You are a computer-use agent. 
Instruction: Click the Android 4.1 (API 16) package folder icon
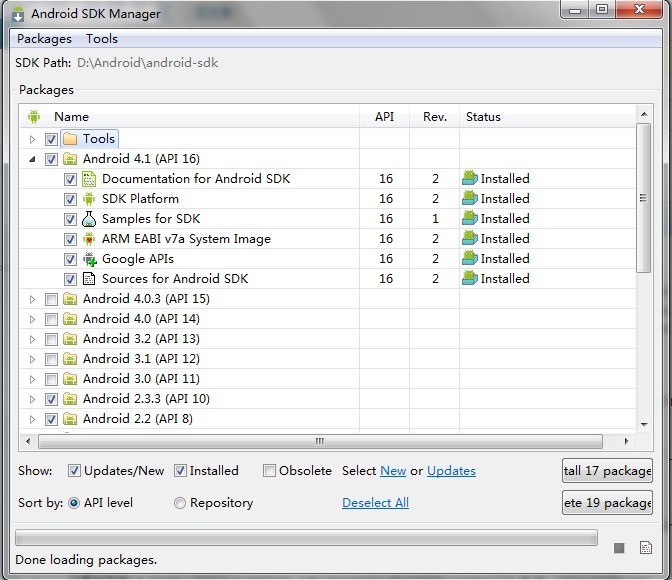click(x=70, y=159)
